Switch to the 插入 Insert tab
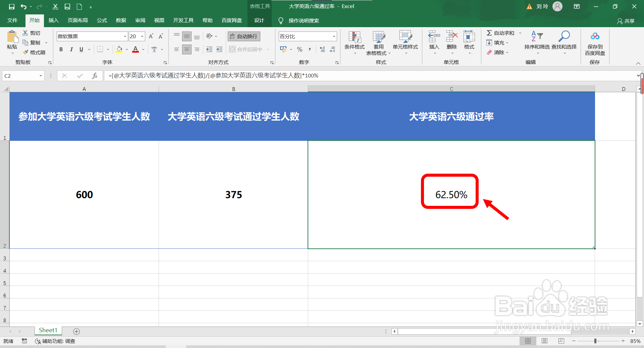Viewport: 644px width, 348px height. point(53,20)
